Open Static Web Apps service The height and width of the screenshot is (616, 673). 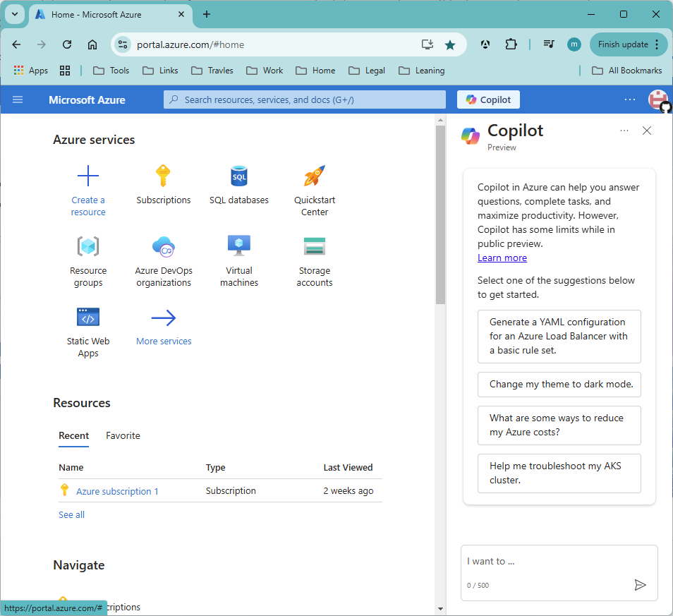(x=88, y=332)
